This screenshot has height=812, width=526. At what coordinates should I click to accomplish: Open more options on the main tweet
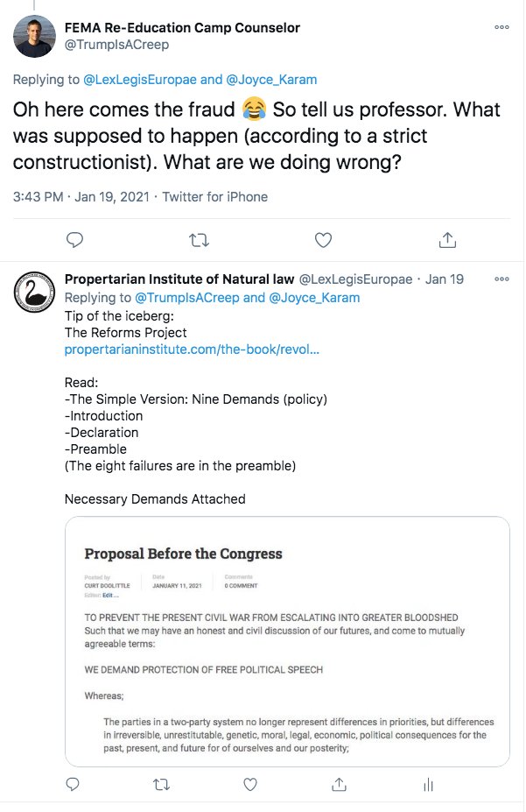(x=501, y=27)
